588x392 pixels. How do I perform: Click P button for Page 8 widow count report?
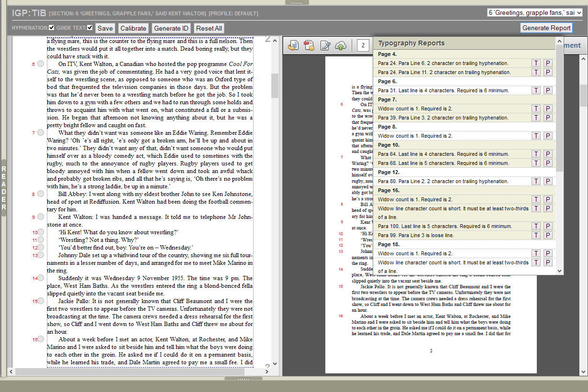tap(548, 136)
